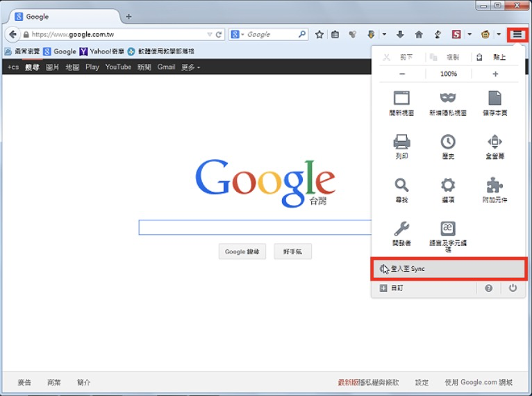Click the I'm Feeling Lucky button
This screenshot has width=532, height=396.
[292, 251]
